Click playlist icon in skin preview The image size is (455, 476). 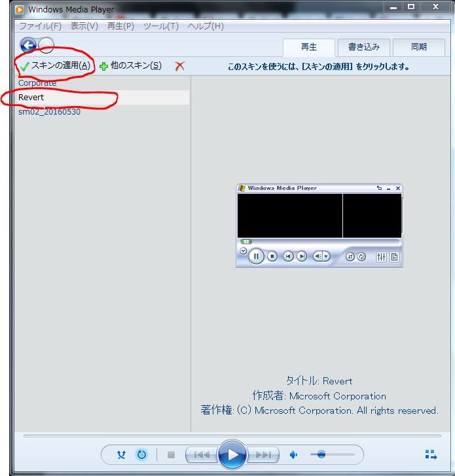(x=394, y=257)
